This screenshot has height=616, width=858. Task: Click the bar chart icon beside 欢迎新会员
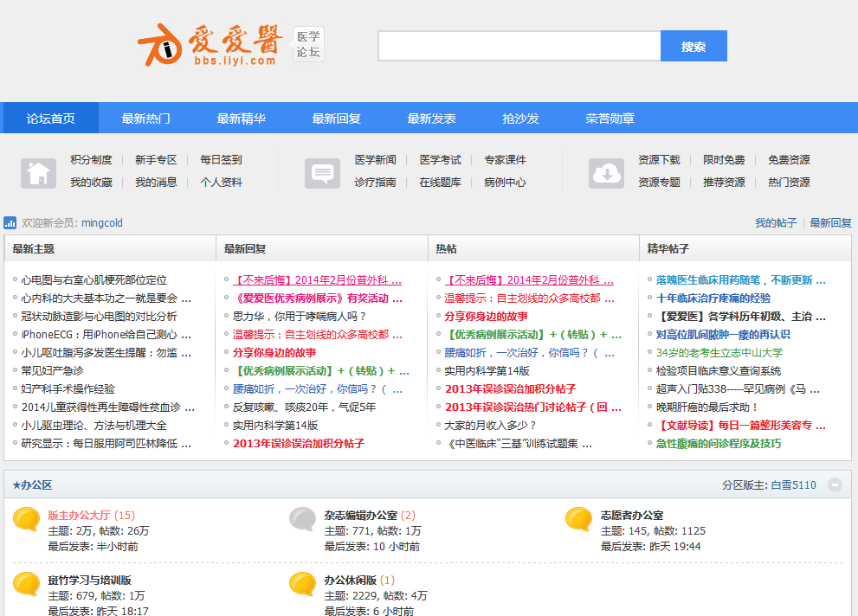(10, 223)
